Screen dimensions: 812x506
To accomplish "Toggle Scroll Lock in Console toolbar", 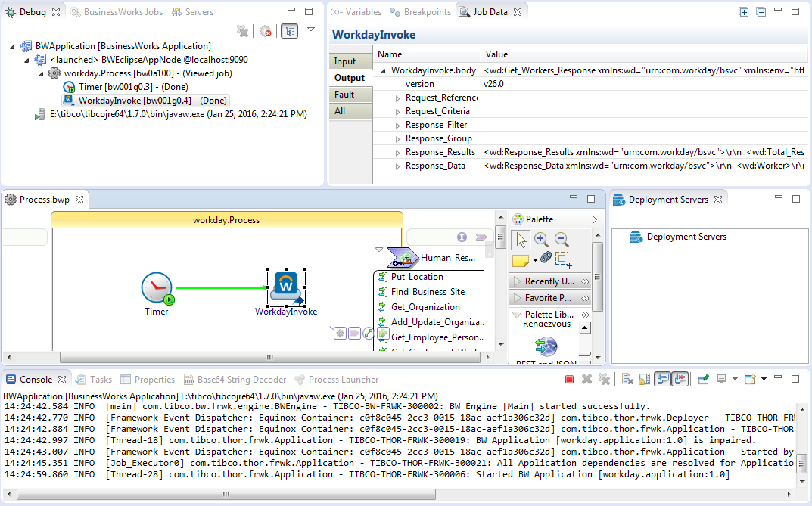I will pos(644,379).
